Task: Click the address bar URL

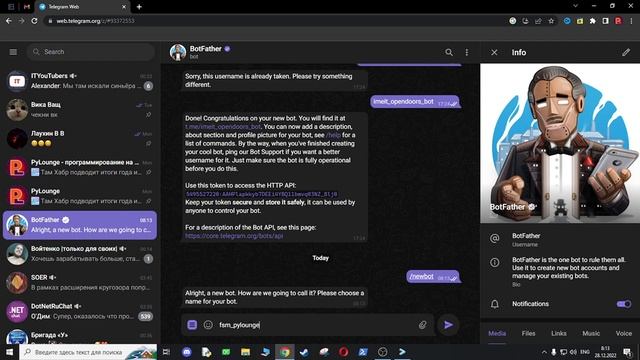Action: (95, 21)
